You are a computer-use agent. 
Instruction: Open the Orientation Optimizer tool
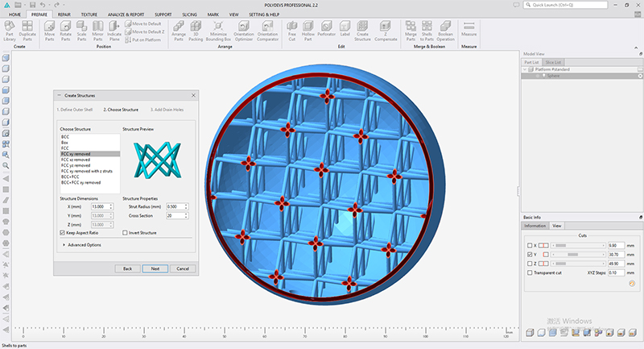point(244,31)
